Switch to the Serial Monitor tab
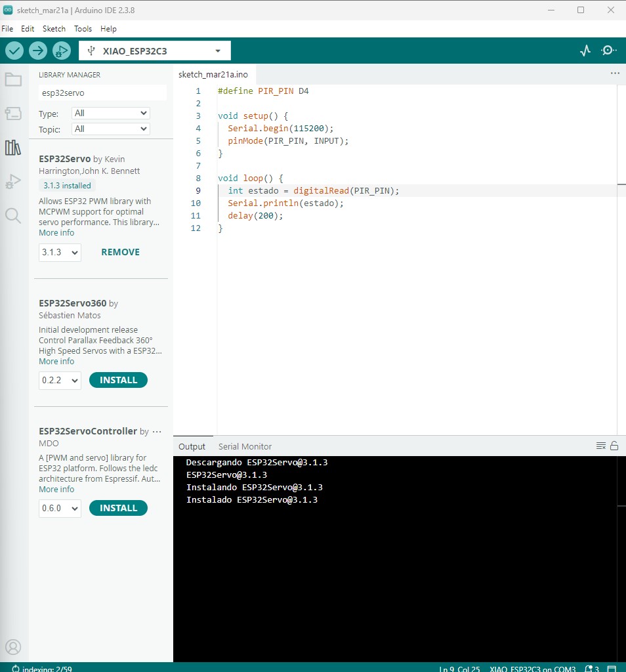This screenshot has width=626, height=672. pyautogui.click(x=245, y=446)
